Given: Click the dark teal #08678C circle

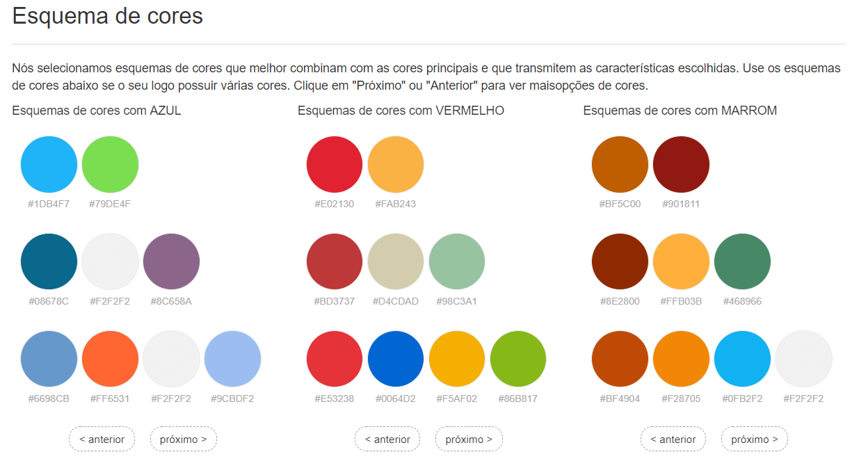Looking at the screenshot, I should (49, 261).
